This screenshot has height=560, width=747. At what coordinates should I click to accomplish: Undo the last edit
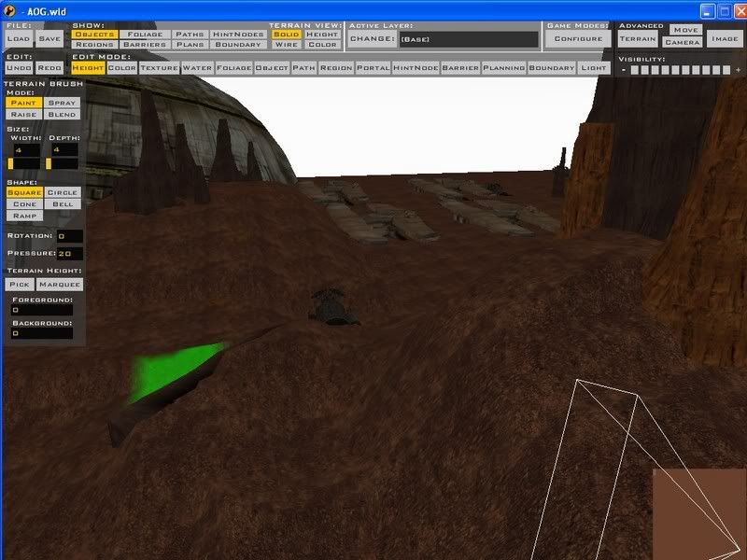tap(19, 68)
